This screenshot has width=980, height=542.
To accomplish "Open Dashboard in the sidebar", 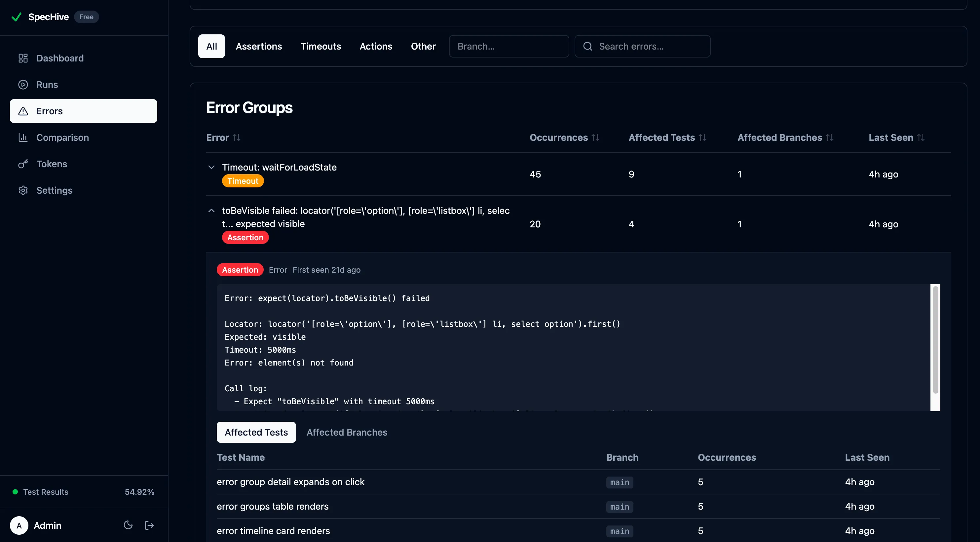I will tap(84, 58).
